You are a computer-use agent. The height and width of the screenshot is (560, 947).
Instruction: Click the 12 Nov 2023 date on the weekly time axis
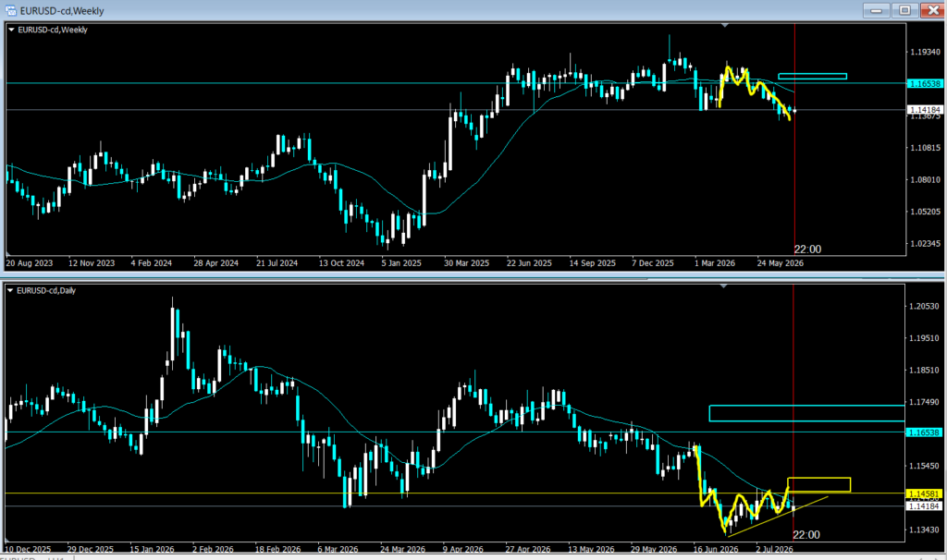92,263
